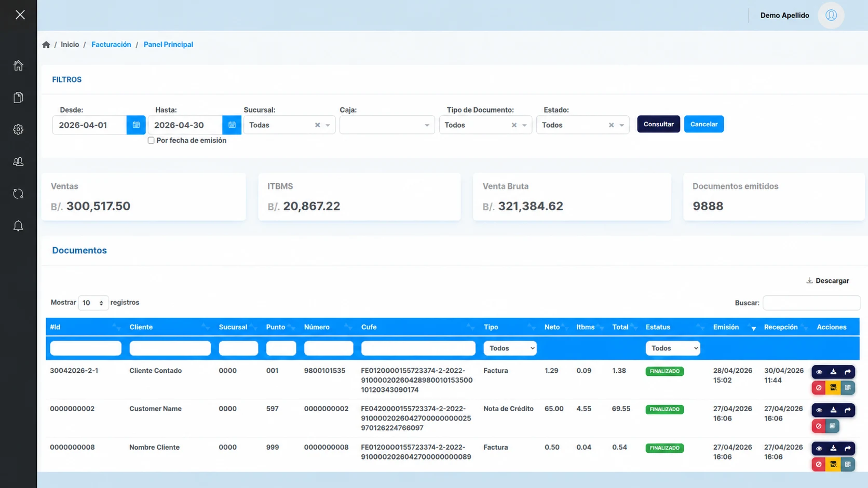This screenshot has height=488, width=868.
Task: Sort the table by Emisión column
Action: tap(734, 327)
